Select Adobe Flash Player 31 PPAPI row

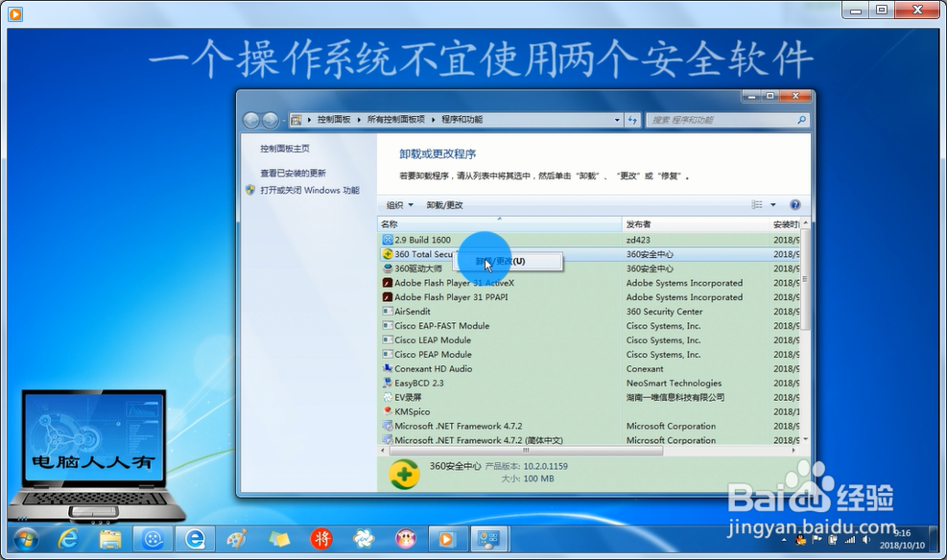[589, 297]
